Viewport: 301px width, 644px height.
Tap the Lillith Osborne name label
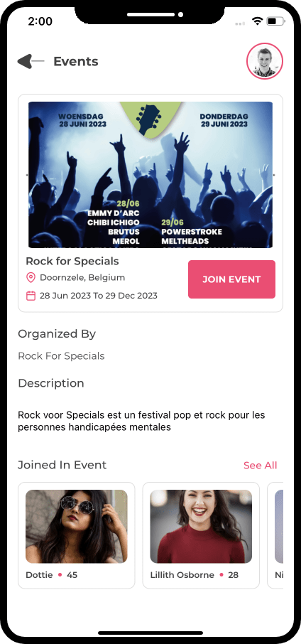(182, 575)
